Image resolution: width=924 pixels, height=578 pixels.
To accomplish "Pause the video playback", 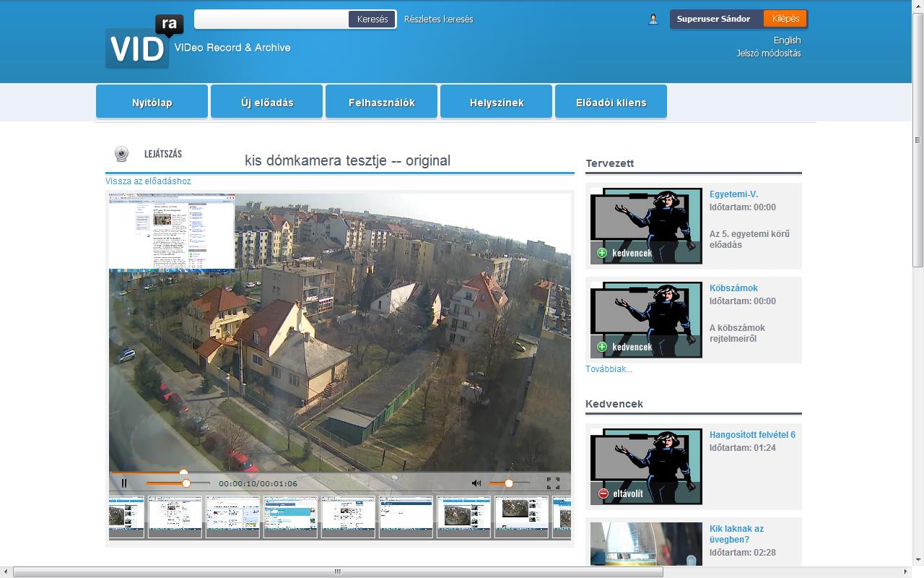I will 124,483.
